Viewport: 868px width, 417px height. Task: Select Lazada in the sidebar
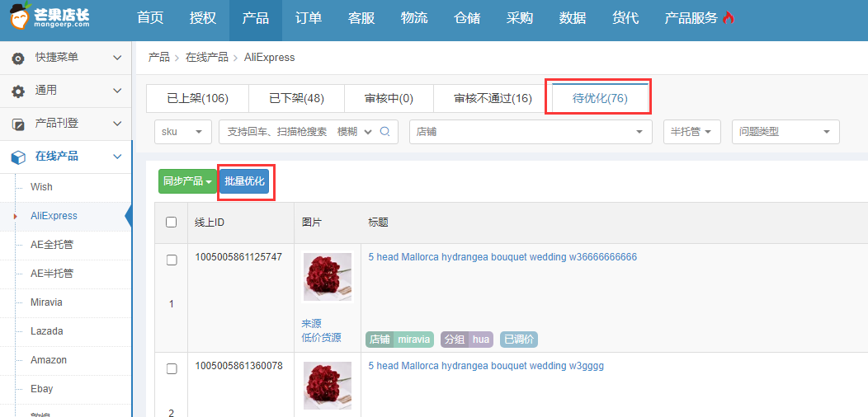(x=47, y=331)
